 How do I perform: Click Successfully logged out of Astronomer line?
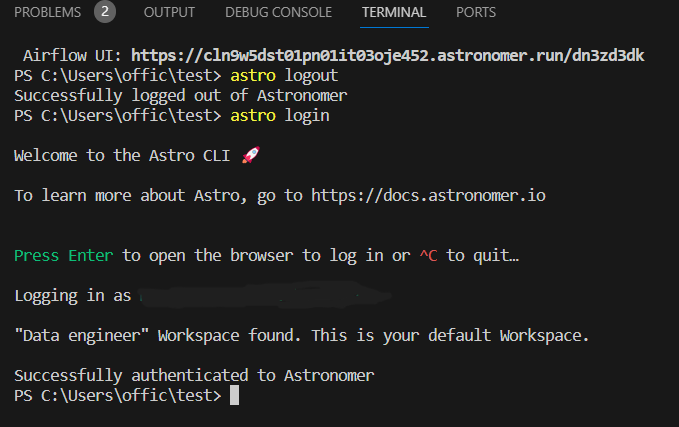tap(181, 96)
